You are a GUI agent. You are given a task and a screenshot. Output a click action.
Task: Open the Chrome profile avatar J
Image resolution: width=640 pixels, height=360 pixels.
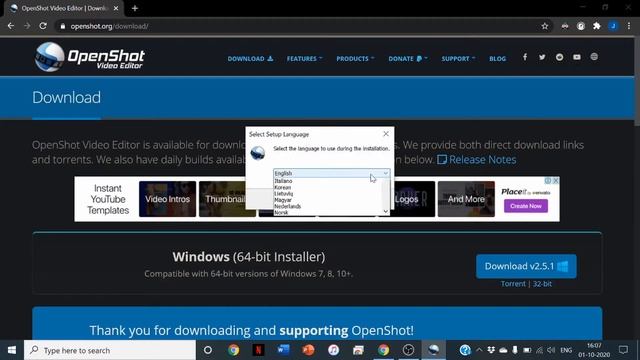click(613, 26)
